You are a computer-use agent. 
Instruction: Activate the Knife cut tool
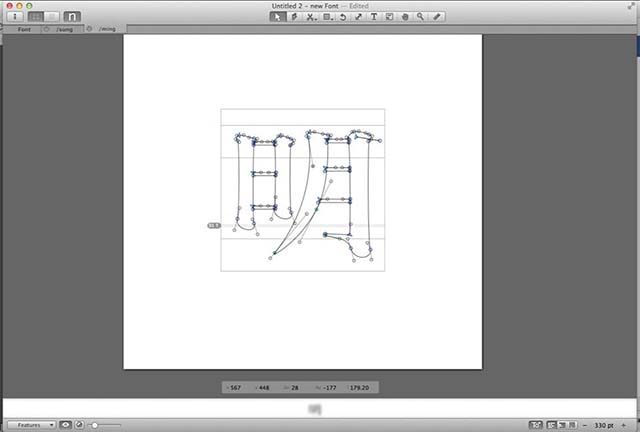[311, 17]
